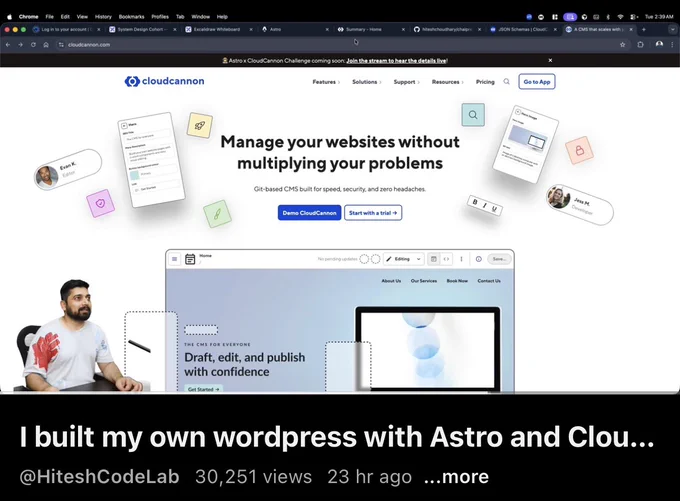Open the View menu

click(82, 16)
